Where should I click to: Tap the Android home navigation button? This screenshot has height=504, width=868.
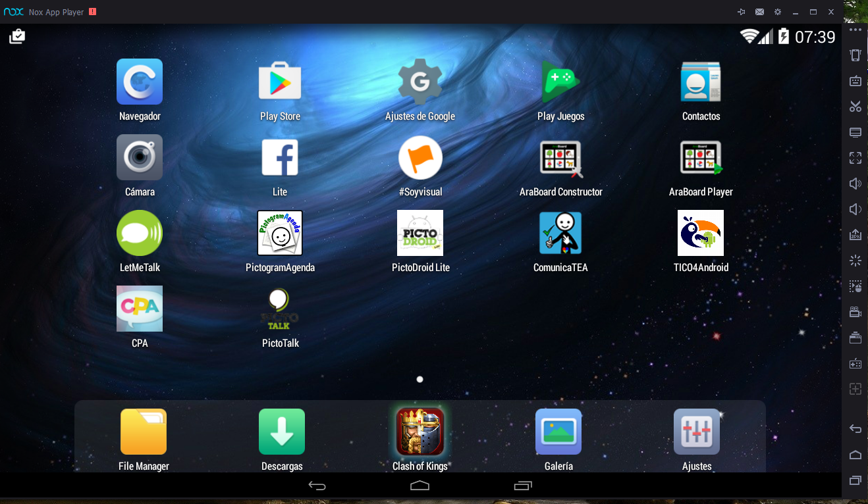coord(420,486)
